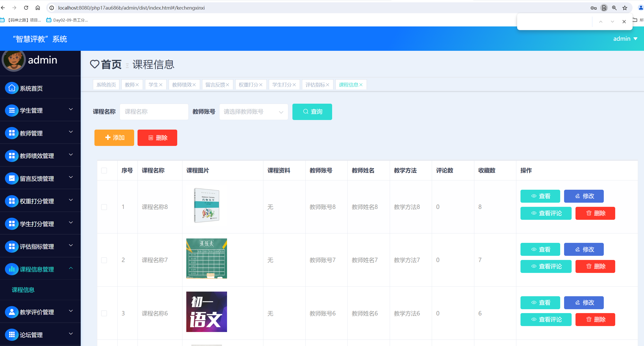Click 查看评论 for 课程名称6 row
Image resolution: width=644 pixels, height=346 pixels.
546,320
